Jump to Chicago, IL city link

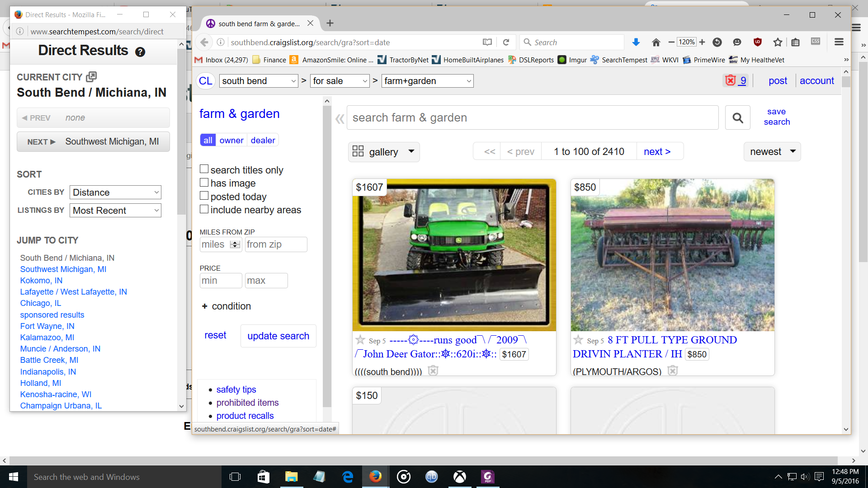[x=40, y=303]
